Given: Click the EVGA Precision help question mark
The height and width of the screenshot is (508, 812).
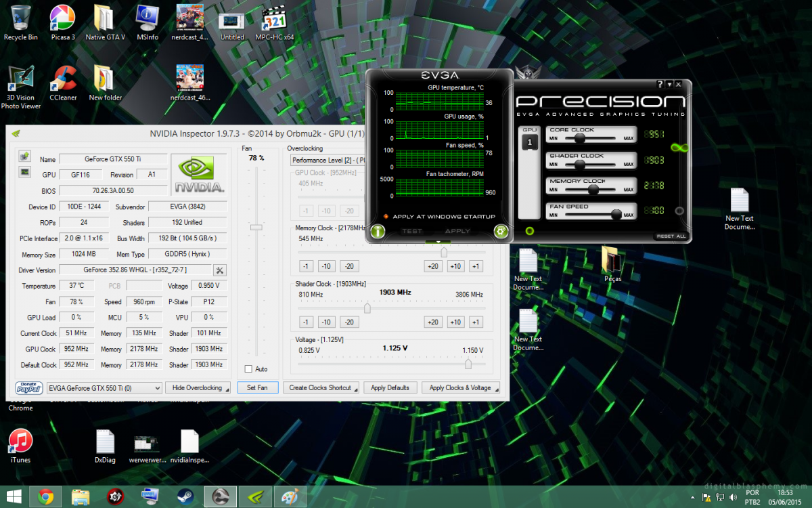Looking at the screenshot, I should coord(660,85).
